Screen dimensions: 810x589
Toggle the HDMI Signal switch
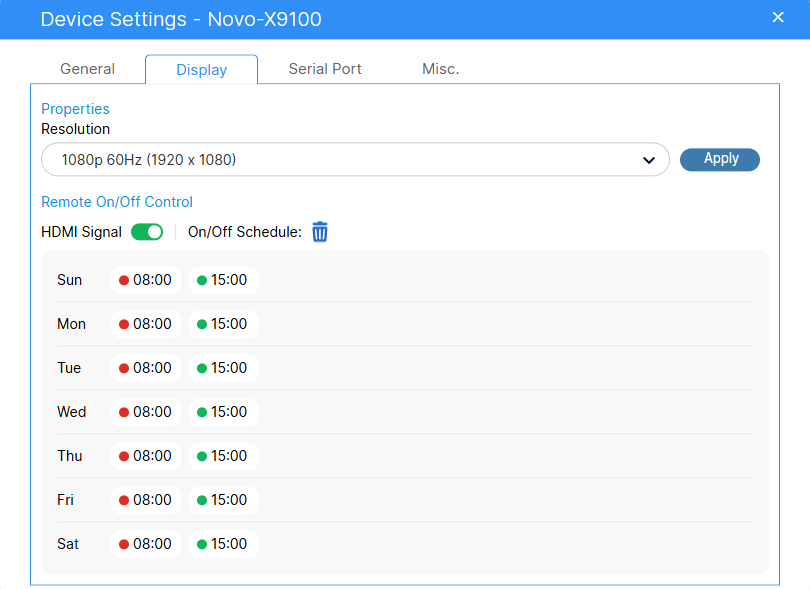pos(147,232)
